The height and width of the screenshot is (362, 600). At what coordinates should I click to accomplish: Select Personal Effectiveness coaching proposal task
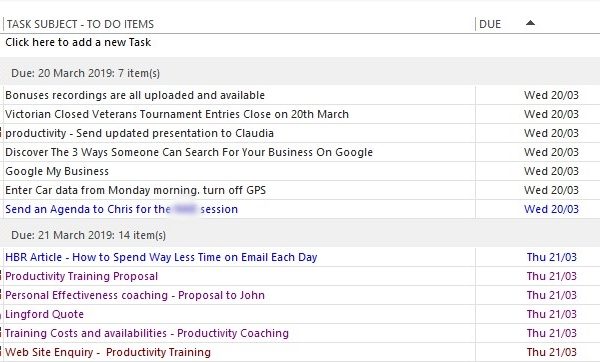135,295
